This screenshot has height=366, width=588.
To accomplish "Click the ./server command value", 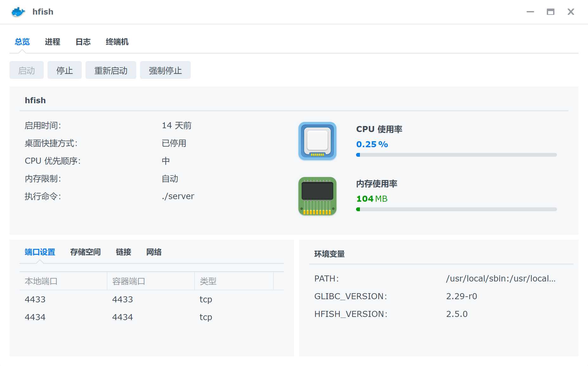I will tap(178, 196).
